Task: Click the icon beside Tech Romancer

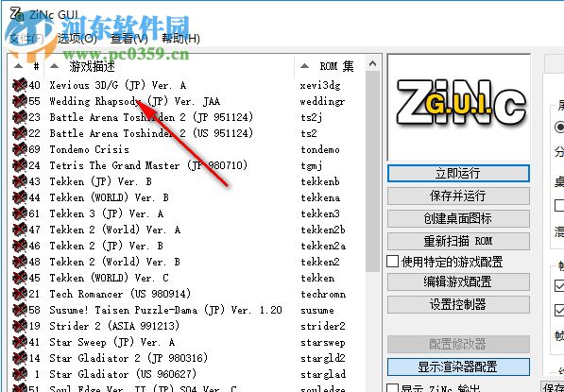Action: pyautogui.click(x=20, y=294)
